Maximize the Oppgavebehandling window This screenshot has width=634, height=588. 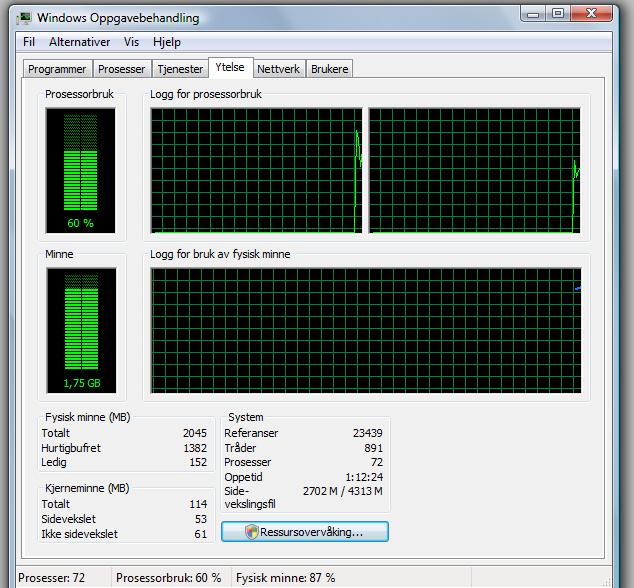(x=558, y=14)
